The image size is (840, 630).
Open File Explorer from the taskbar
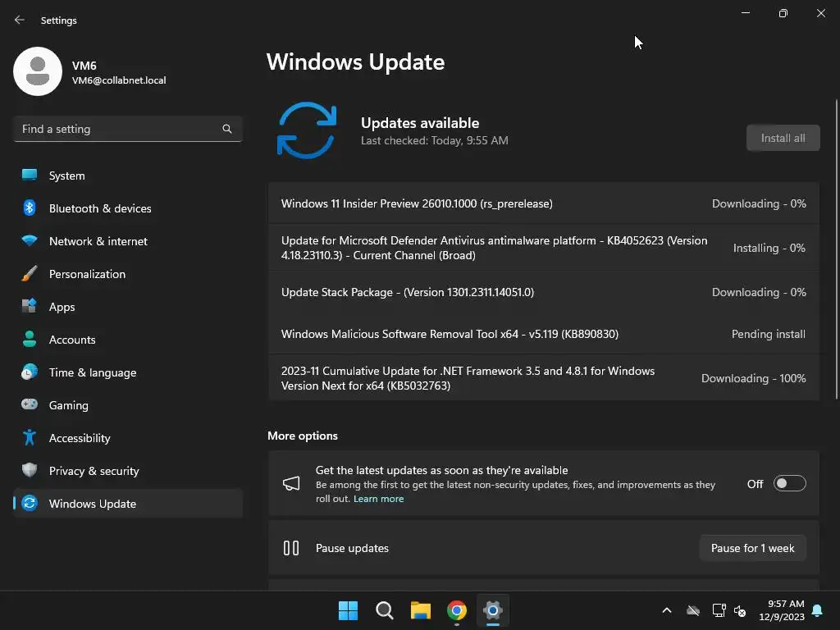tap(421, 610)
